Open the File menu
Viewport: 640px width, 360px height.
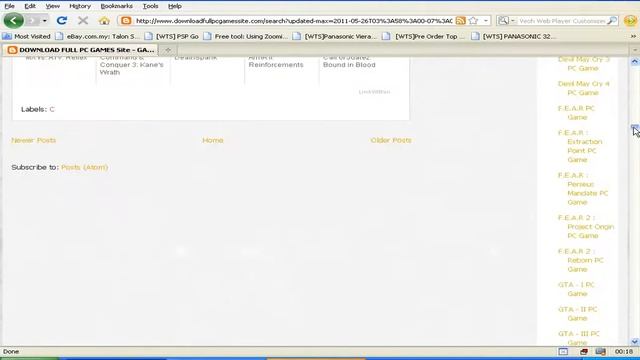(x=9, y=6)
